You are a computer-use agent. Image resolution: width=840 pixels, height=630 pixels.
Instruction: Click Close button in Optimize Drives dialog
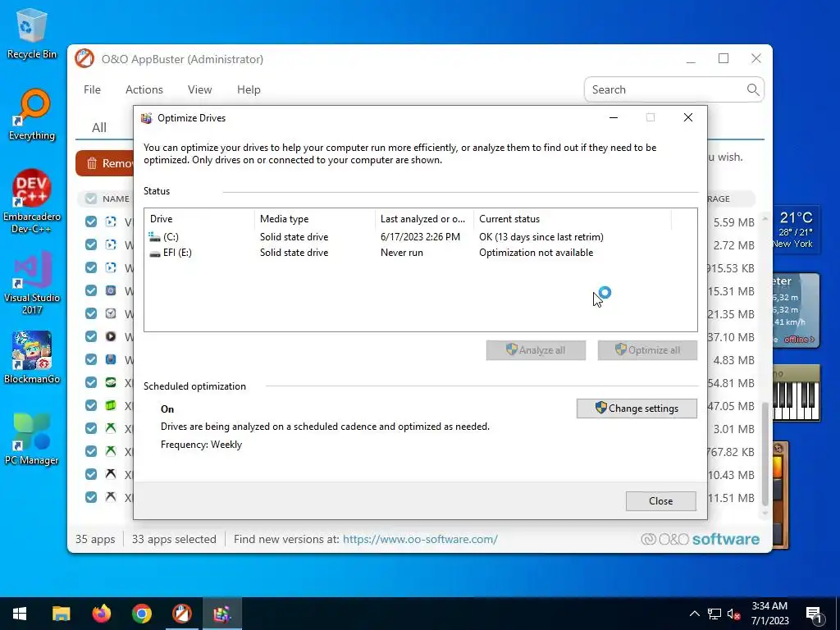(660, 501)
